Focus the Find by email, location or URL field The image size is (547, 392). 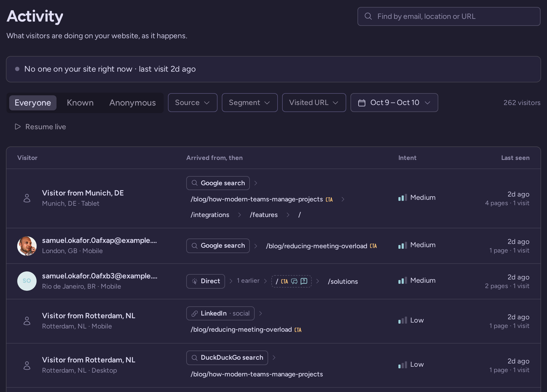(449, 16)
